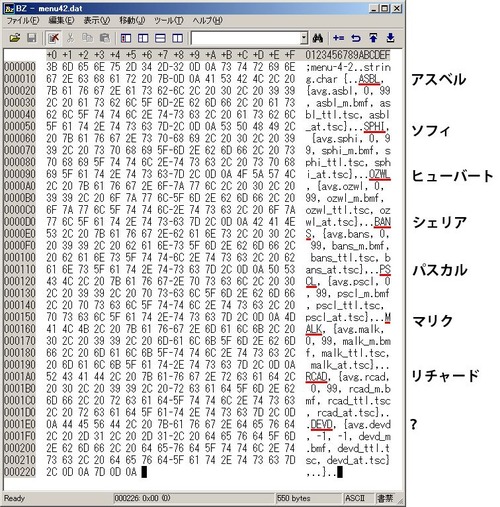The height and width of the screenshot is (507, 500).
Task: Expand the search box dropdown arrow
Action: tap(304, 38)
